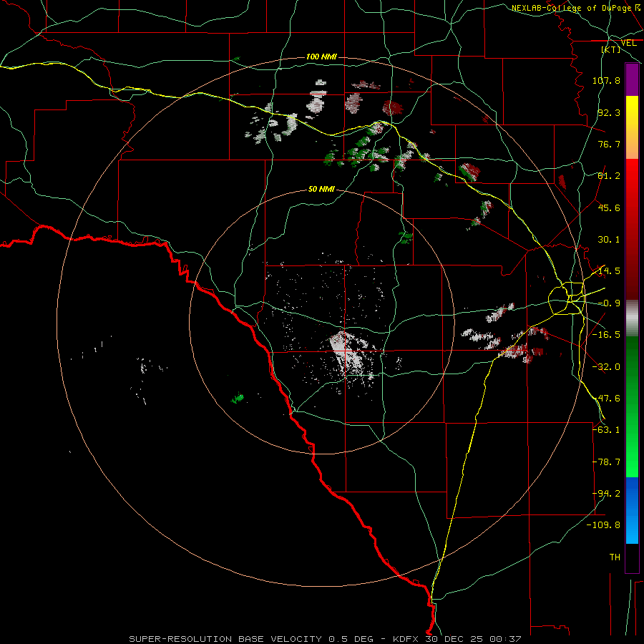Screen dimensions: 644x644
Task: Pick the gray segment of velocity scale
Action: click(x=632, y=318)
